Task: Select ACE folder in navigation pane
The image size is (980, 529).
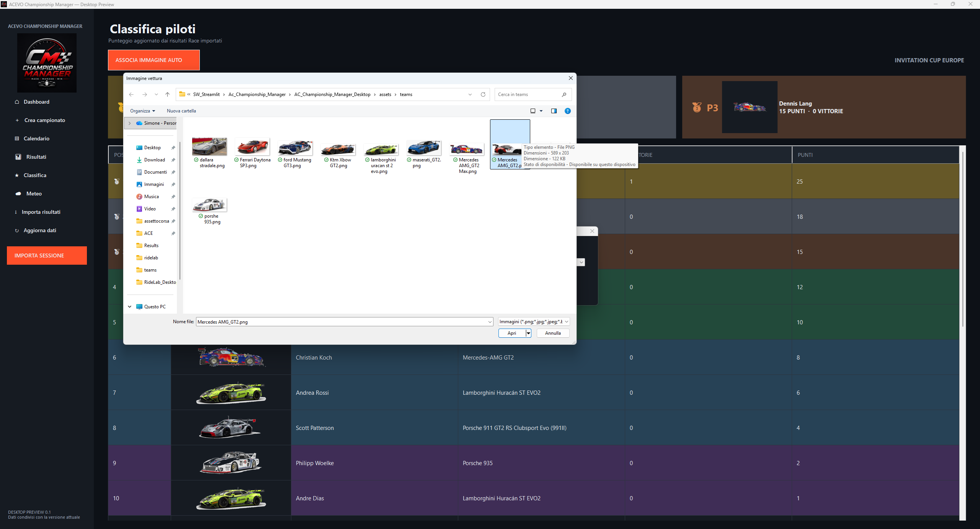Action: (x=149, y=233)
